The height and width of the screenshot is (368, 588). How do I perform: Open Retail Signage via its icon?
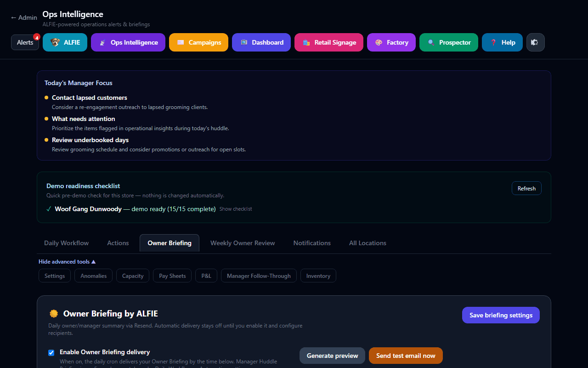pos(306,42)
